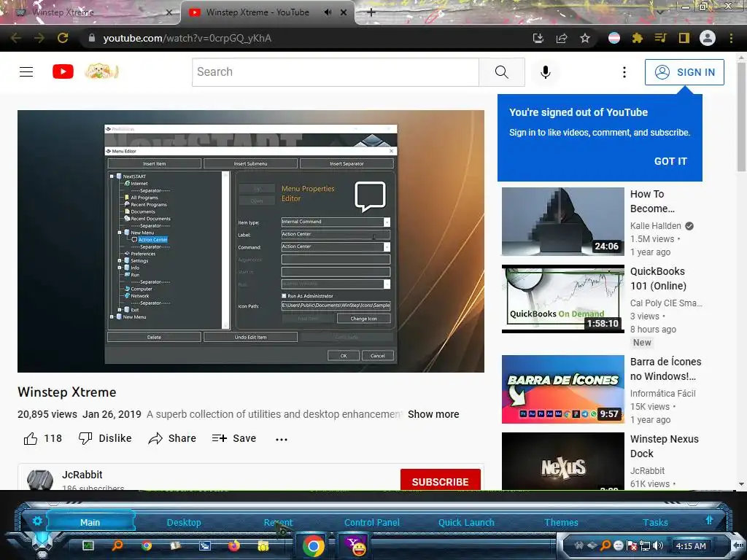Image resolution: width=747 pixels, height=560 pixels.
Task: Dislike the Winstep Xtreme video
Action: [105, 438]
